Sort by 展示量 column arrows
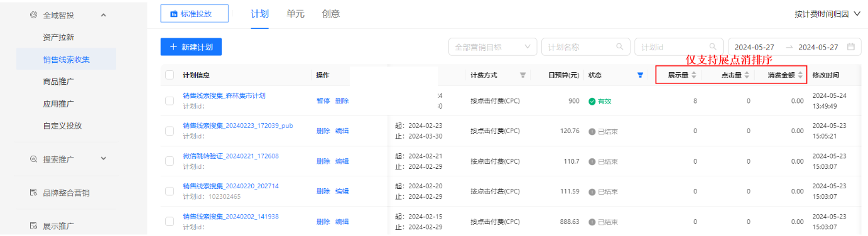868x236 pixels. pos(694,75)
